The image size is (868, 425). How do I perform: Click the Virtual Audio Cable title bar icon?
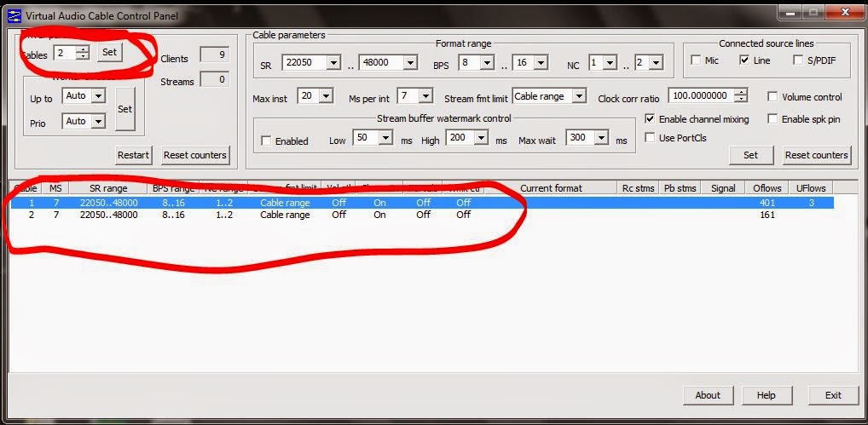(14, 15)
